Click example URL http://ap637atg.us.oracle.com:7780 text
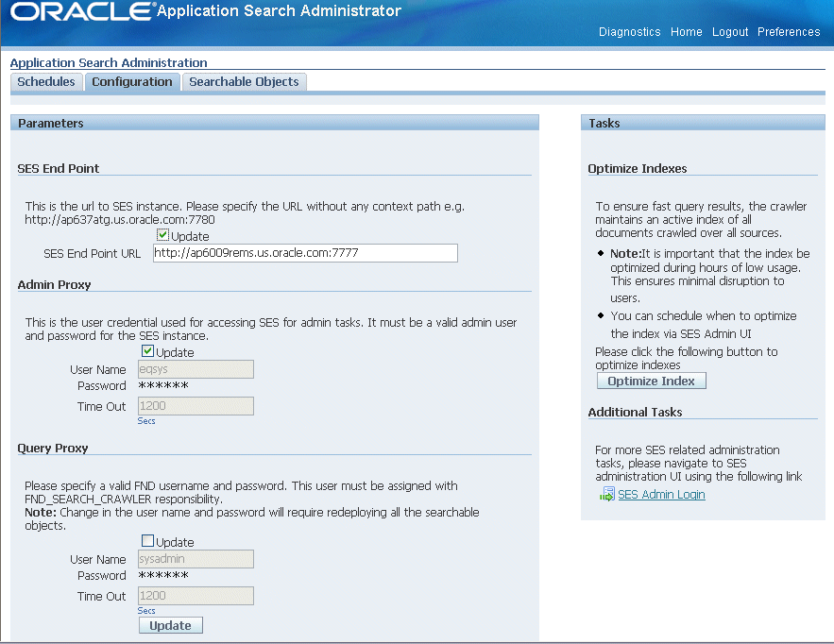This screenshot has width=834, height=644. pyautogui.click(x=120, y=220)
